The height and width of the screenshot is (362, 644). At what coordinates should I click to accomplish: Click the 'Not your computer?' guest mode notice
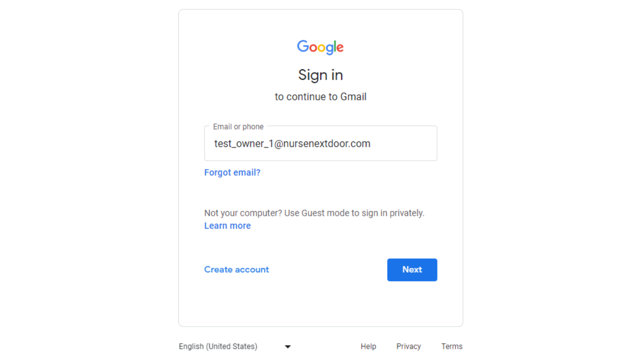click(x=314, y=213)
